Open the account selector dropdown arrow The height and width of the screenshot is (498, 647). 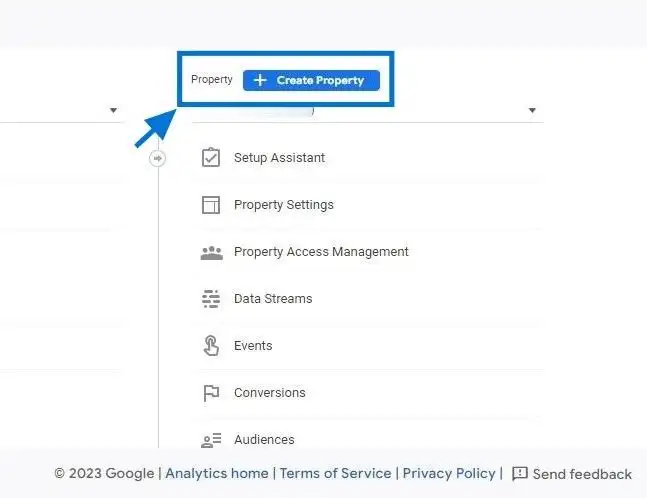pyautogui.click(x=113, y=110)
